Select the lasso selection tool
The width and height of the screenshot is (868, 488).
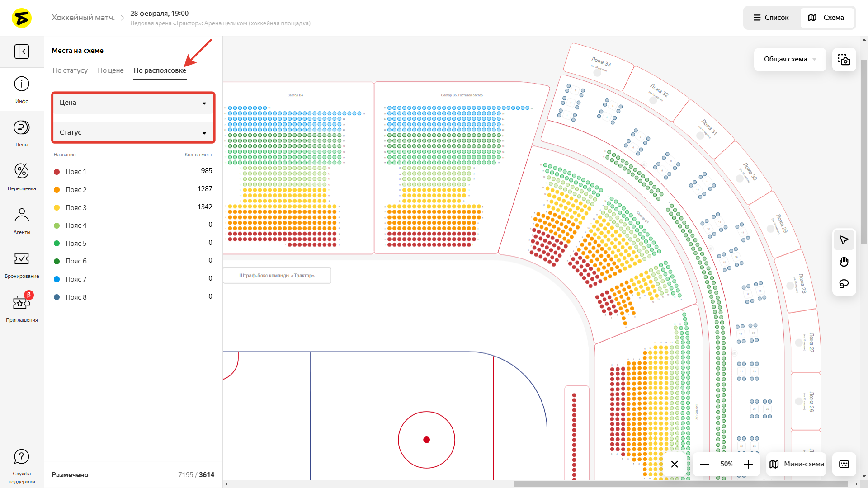point(844,284)
